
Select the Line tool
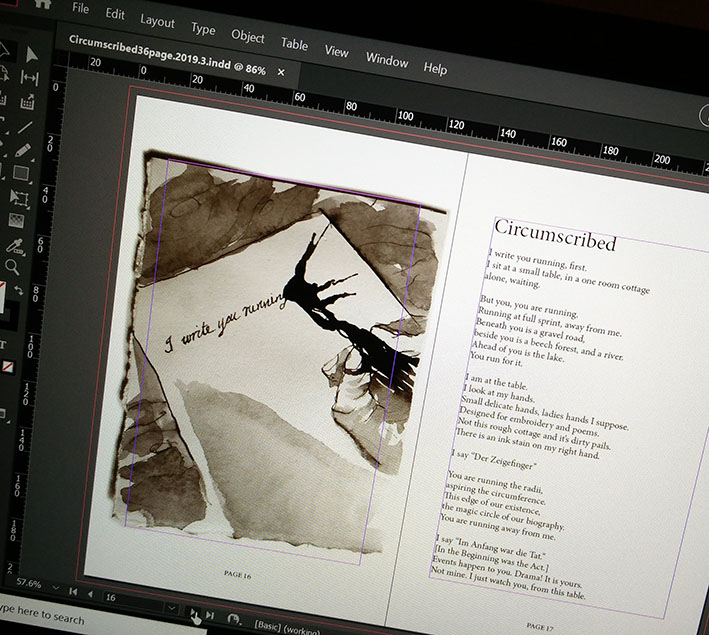(26, 126)
